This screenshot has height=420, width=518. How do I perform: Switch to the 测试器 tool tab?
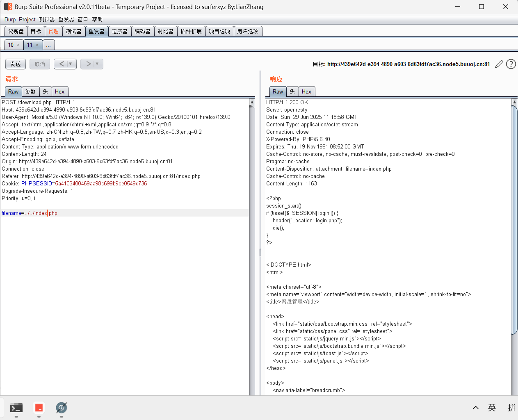(x=74, y=31)
